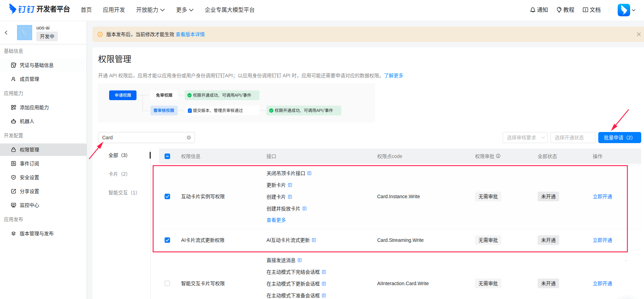Check 智能交互卡片写权限 checkbox
This screenshot has height=299, width=644.
167,283
